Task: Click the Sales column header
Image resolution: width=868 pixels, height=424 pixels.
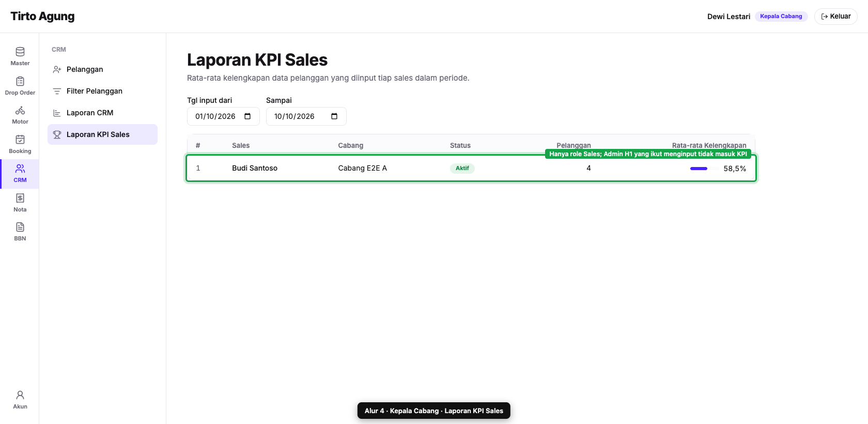Action: (x=241, y=145)
